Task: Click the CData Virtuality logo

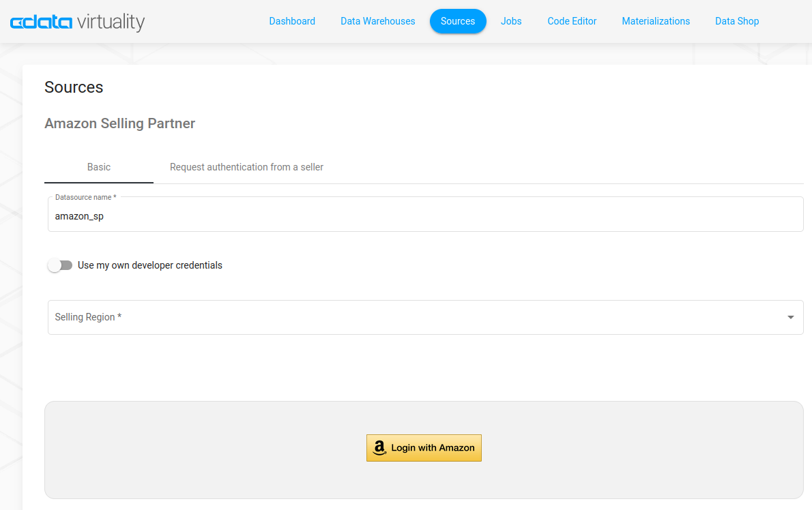Action: tap(77, 21)
